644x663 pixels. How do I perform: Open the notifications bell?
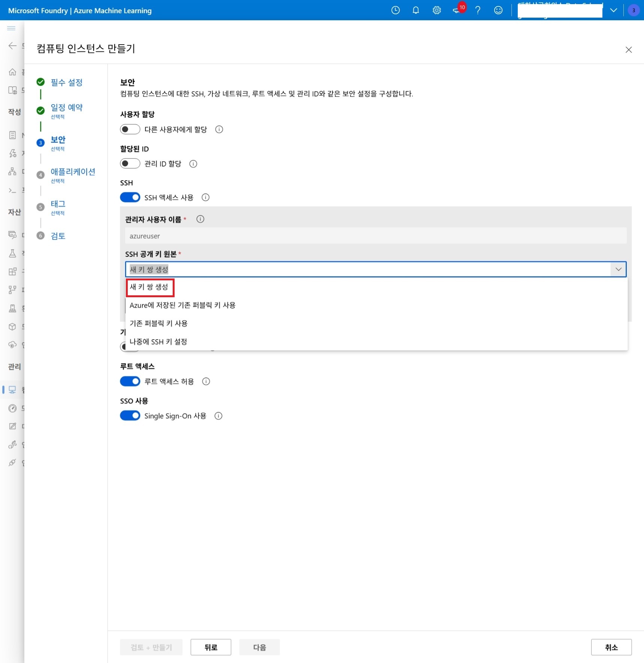point(416,10)
